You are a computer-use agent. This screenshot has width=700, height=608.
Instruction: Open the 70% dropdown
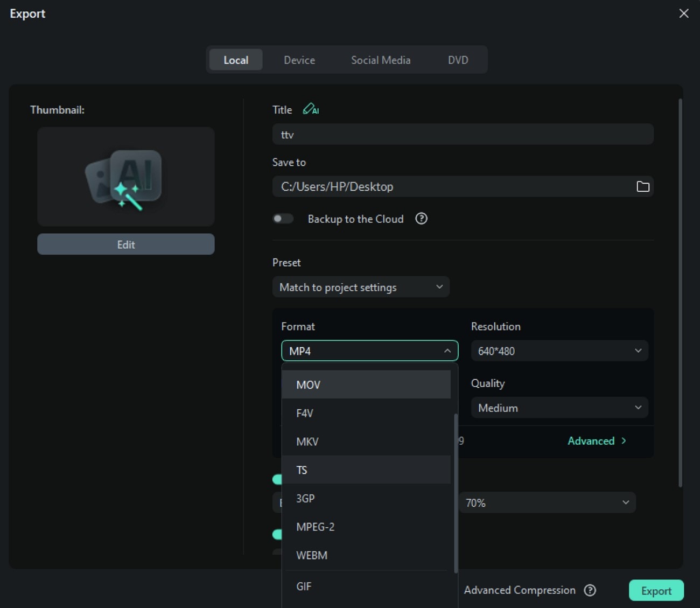pos(547,502)
